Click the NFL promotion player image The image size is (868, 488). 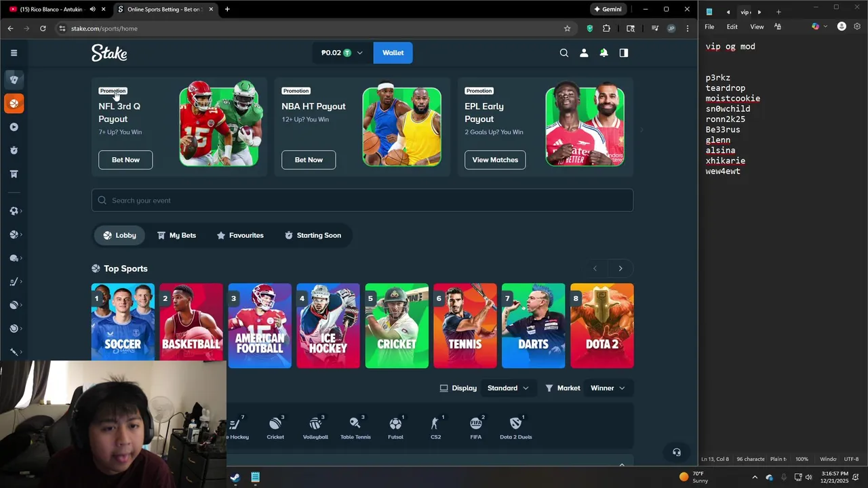[219, 124]
